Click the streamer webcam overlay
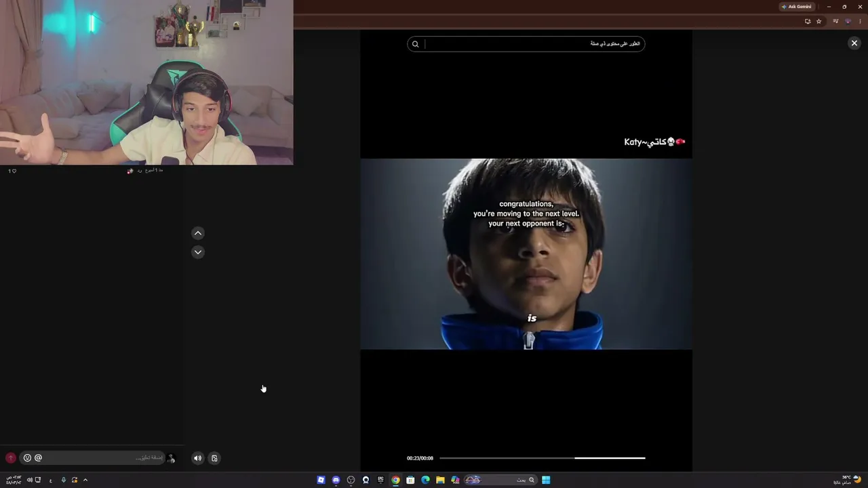 tap(146, 83)
